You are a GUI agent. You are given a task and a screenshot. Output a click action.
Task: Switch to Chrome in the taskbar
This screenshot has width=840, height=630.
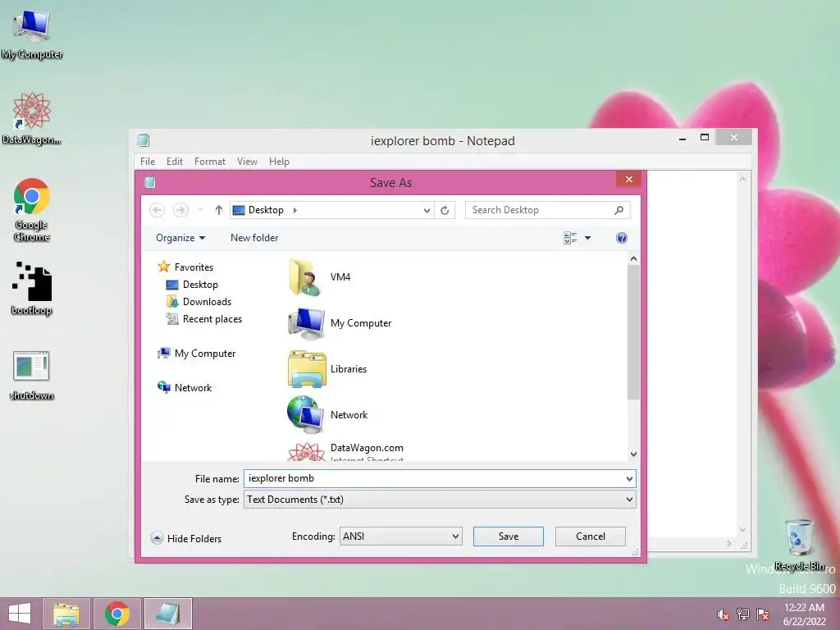click(x=116, y=614)
